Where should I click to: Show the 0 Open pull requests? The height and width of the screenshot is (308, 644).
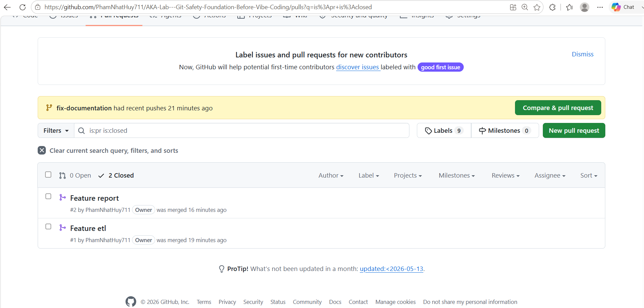(75, 176)
